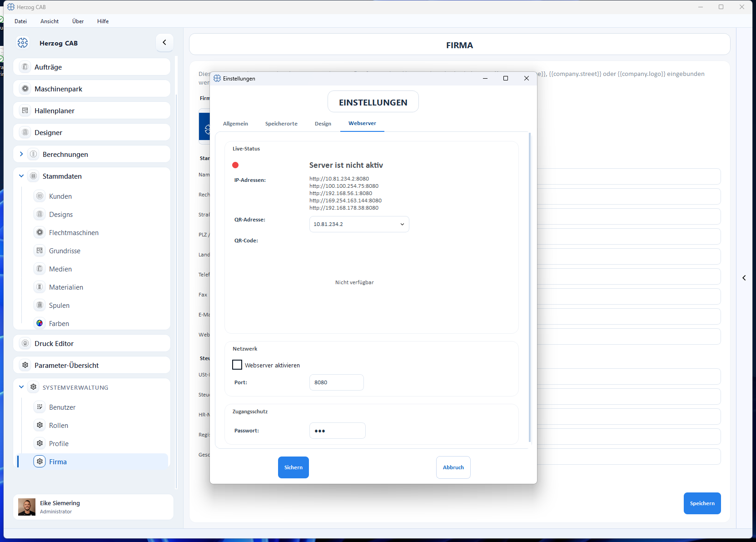Click the Port input field
Screen dimensions: 756x542
tap(336, 382)
